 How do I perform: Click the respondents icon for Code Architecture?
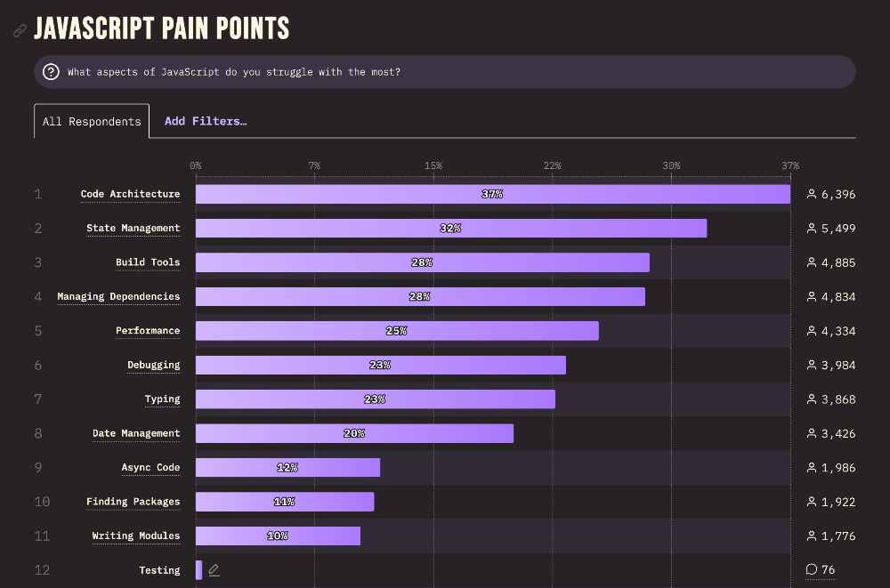click(x=812, y=194)
